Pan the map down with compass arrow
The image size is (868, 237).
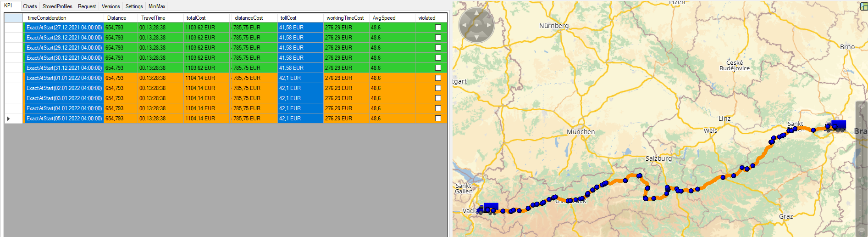[476, 37]
